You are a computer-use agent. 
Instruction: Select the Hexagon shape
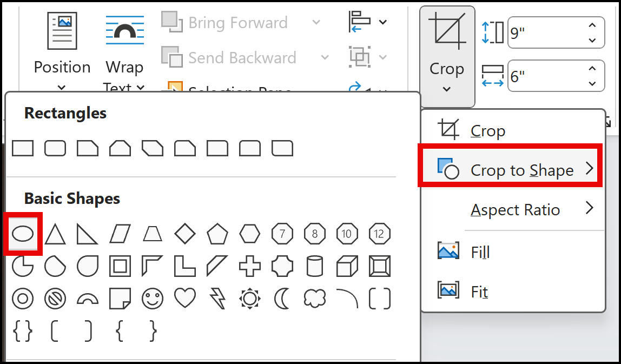pyautogui.click(x=250, y=234)
